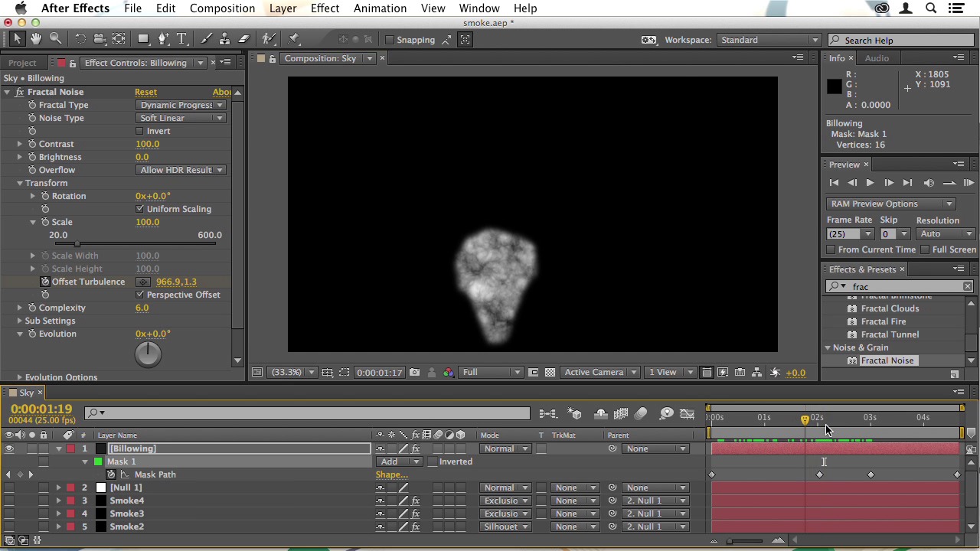Click the snapshot camera icon in viewer

point(414,373)
